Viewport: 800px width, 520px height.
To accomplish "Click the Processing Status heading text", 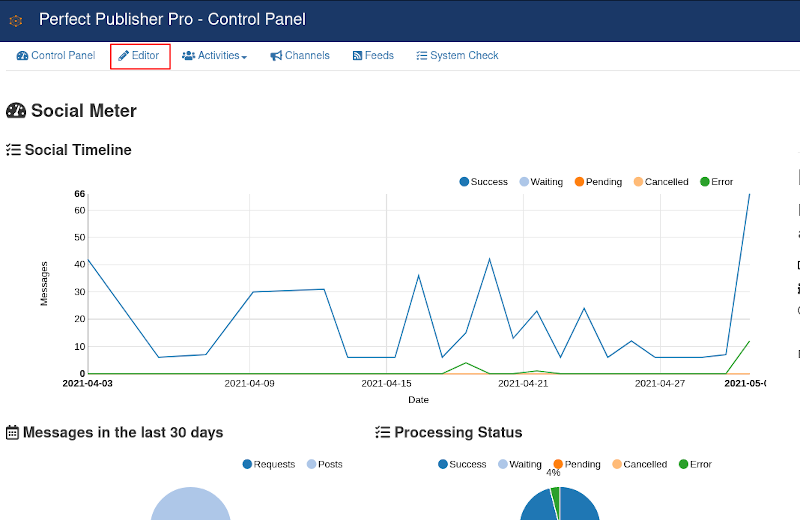I will pyautogui.click(x=458, y=433).
